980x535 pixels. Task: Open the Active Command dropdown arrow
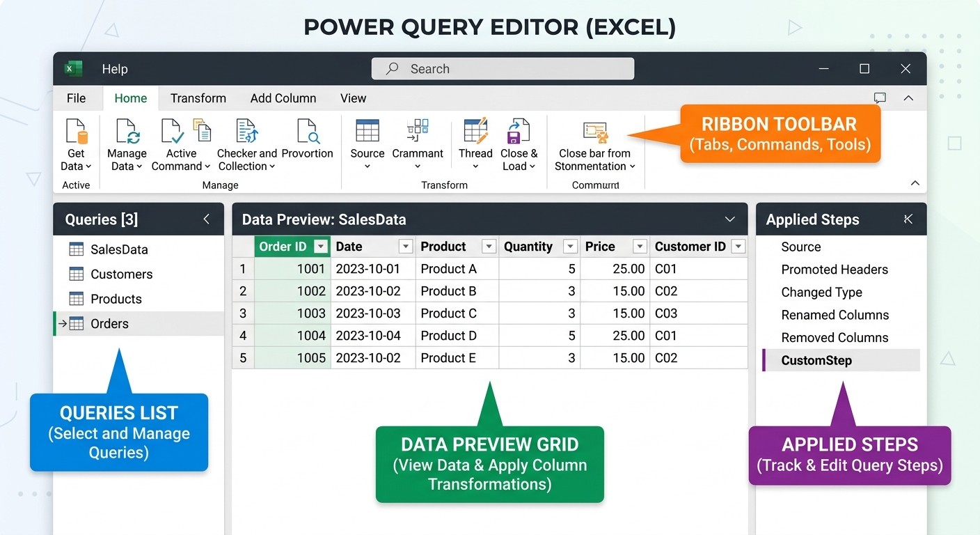pos(207,166)
